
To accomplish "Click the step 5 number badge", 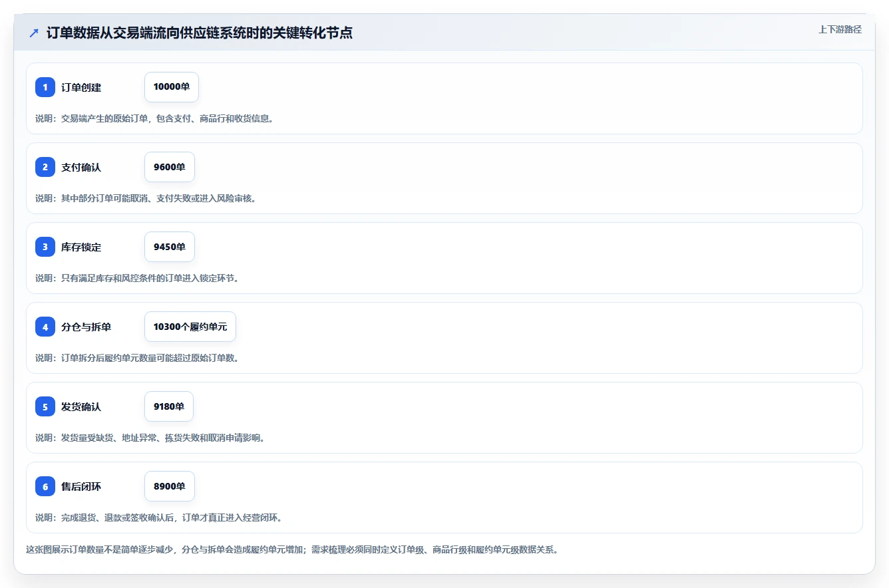I will 45,406.
